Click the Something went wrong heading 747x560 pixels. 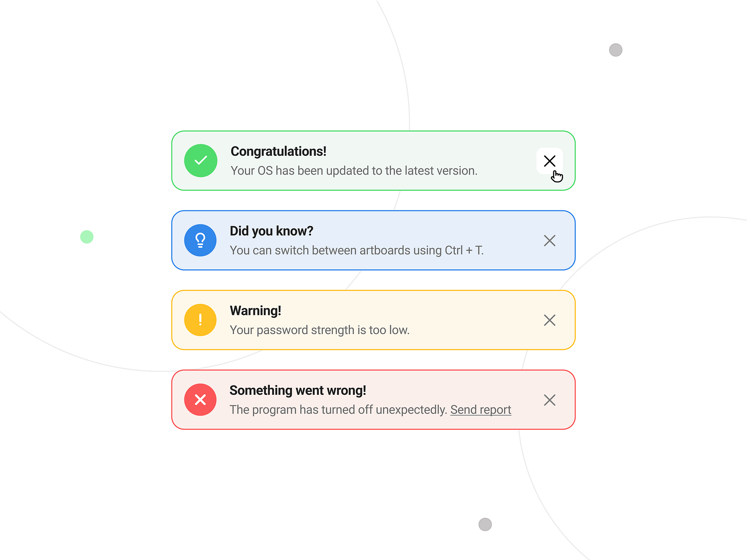pyautogui.click(x=297, y=390)
